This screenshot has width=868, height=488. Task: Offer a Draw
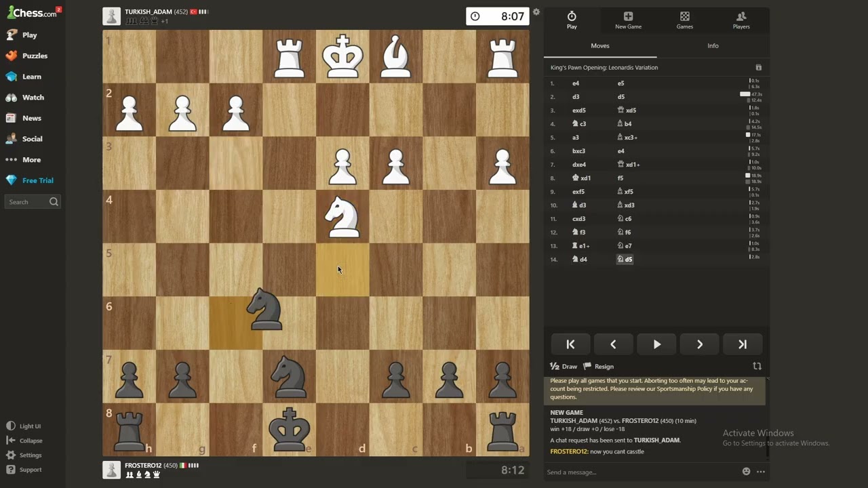pos(564,367)
